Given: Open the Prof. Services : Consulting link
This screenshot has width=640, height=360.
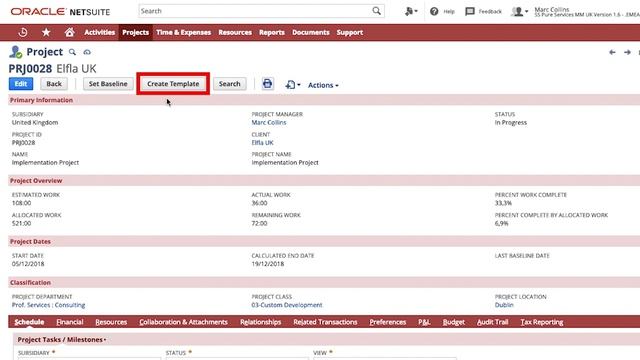Looking at the screenshot, I should 48,305.
